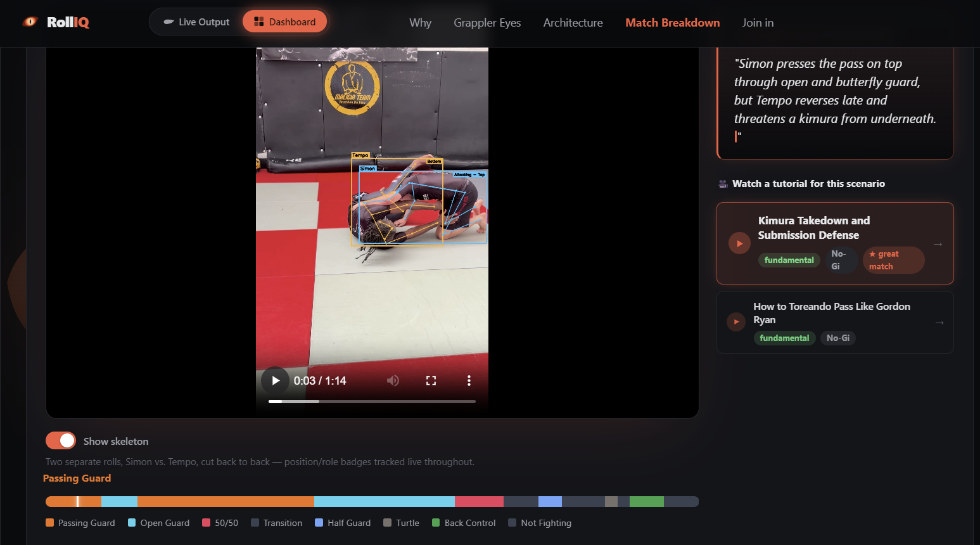The height and width of the screenshot is (545, 980).
Task: Open the Match Breakdown section
Action: [x=672, y=23]
